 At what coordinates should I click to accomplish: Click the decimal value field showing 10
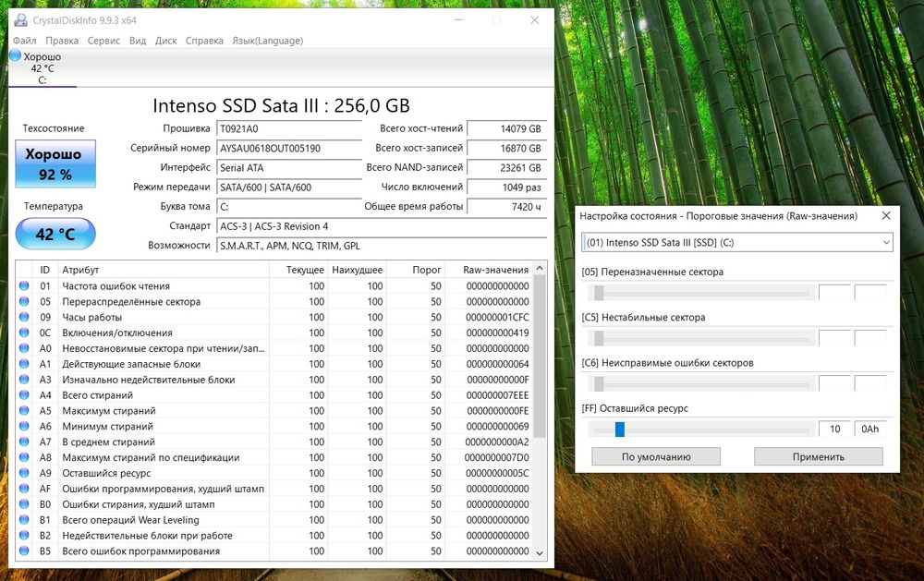click(x=834, y=429)
